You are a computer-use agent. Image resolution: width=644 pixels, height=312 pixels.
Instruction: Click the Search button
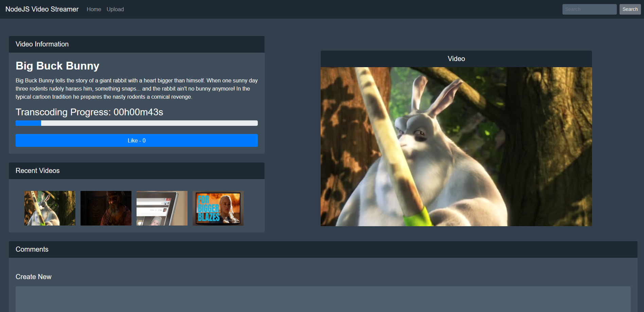click(x=630, y=9)
